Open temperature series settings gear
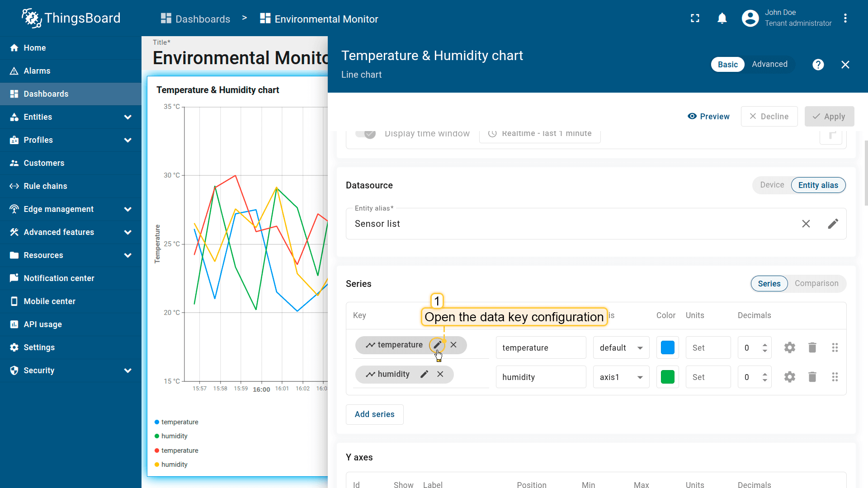Screen dimensions: 868x488 [789, 347]
